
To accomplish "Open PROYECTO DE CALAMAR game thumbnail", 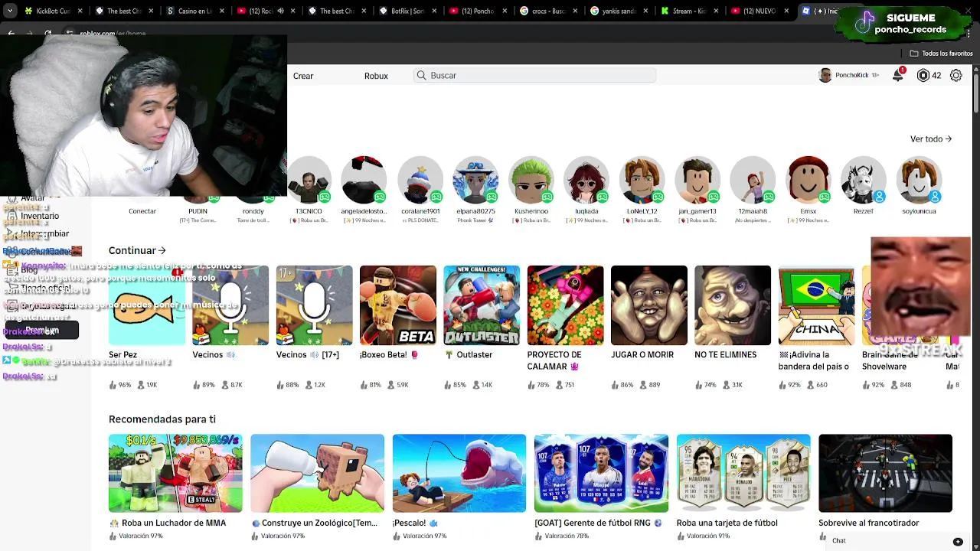I will coord(565,305).
